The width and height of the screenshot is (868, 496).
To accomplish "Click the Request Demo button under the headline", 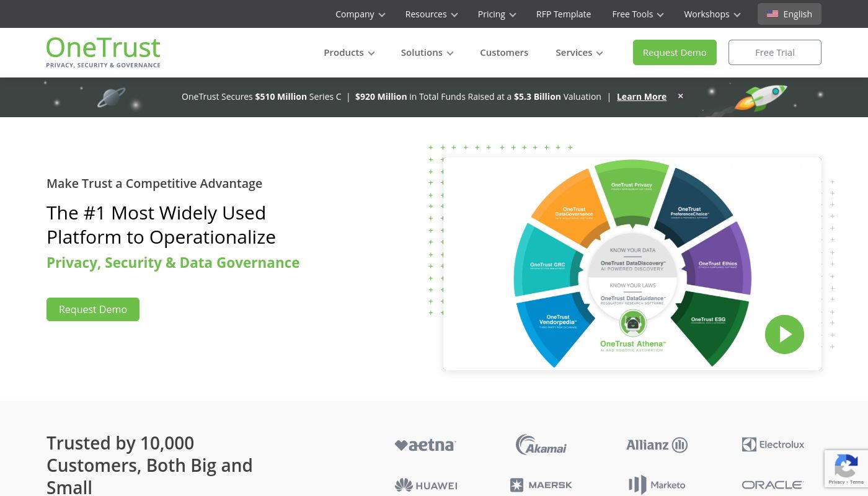I will [x=93, y=309].
